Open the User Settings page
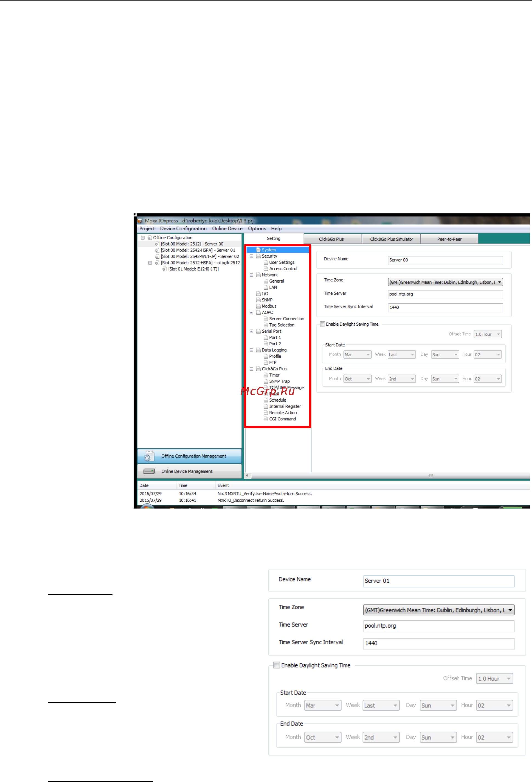The width and height of the screenshot is (532, 782). click(x=282, y=262)
